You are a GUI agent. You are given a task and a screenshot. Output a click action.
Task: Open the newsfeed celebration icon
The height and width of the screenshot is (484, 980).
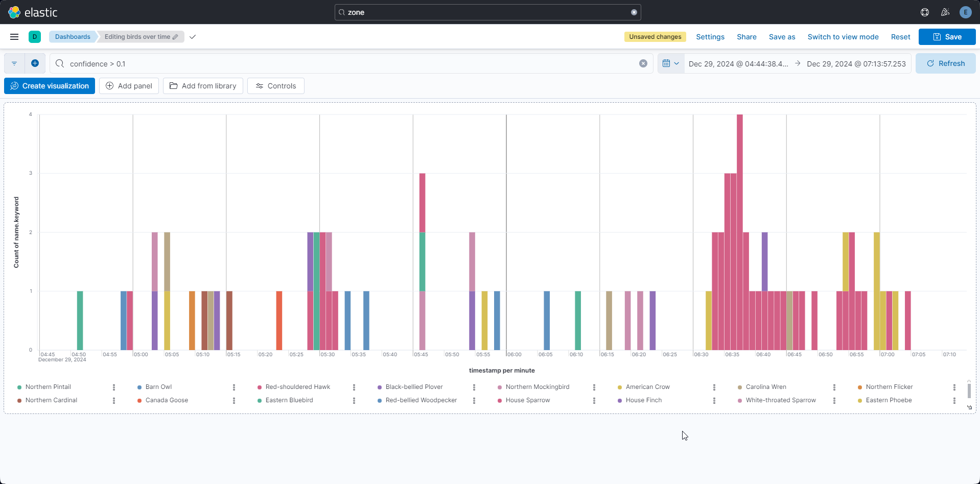tap(945, 12)
